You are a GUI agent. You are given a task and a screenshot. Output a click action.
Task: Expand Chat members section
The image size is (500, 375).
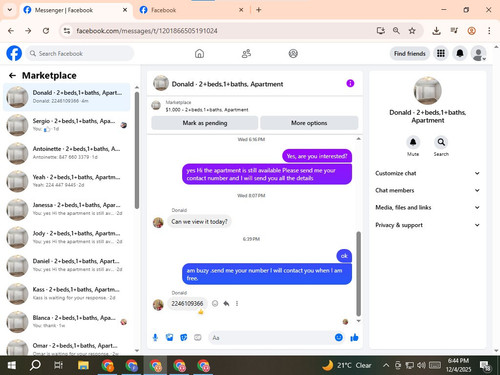pyautogui.click(x=428, y=190)
